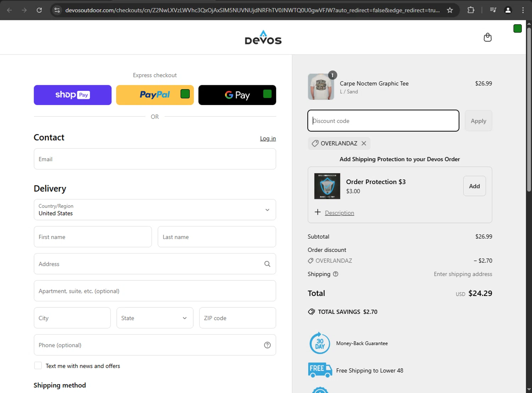Click the Shipping info question mark icon
Viewport: 532px width, 393px height.
pos(336,274)
